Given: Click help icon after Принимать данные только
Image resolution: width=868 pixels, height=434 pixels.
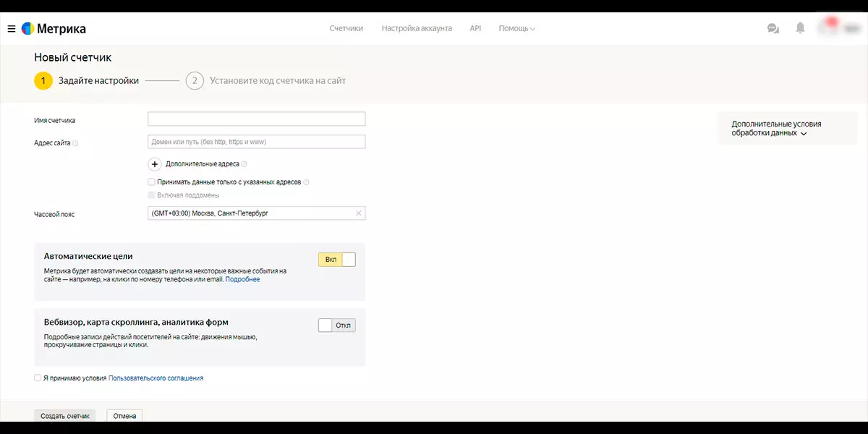Looking at the screenshot, I should pyautogui.click(x=307, y=182).
